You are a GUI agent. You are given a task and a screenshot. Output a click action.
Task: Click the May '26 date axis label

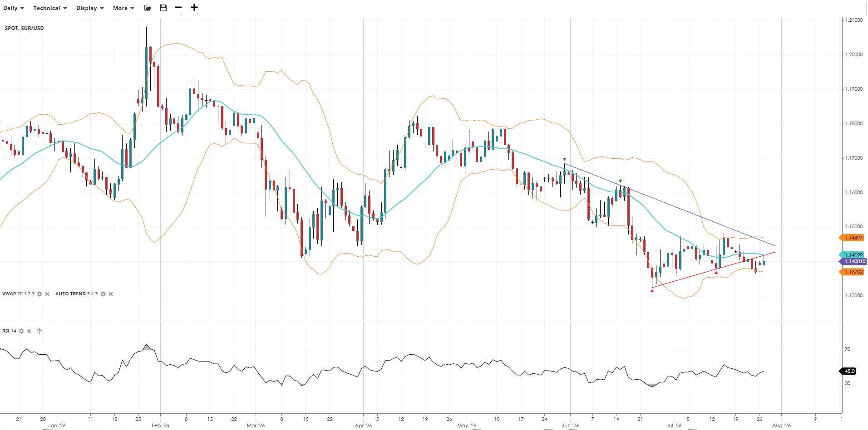tap(467, 425)
